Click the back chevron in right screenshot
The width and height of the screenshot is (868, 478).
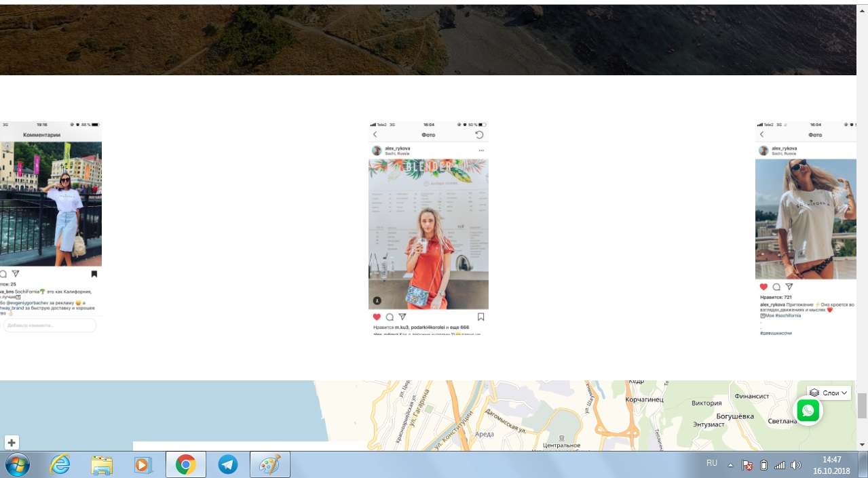(761, 135)
